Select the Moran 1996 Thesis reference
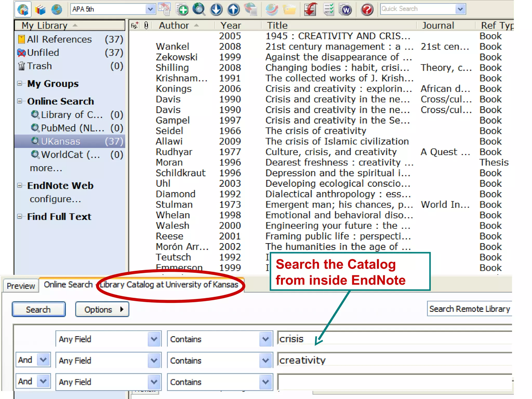This screenshot has width=532, height=399. 321,163
